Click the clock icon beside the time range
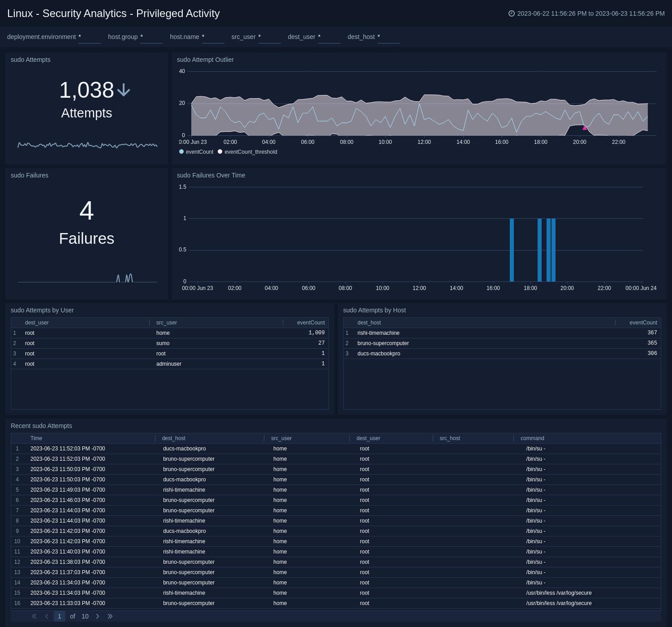672x627 pixels. pos(512,13)
